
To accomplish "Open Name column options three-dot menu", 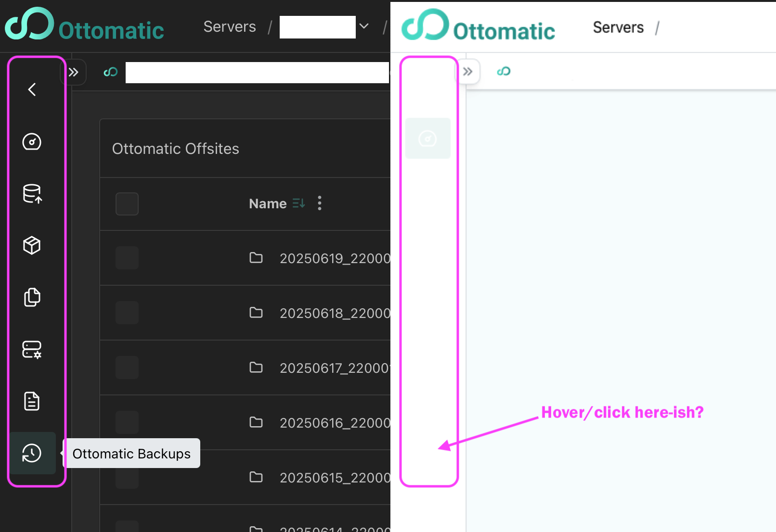I will pyautogui.click(x=320, y=203).
